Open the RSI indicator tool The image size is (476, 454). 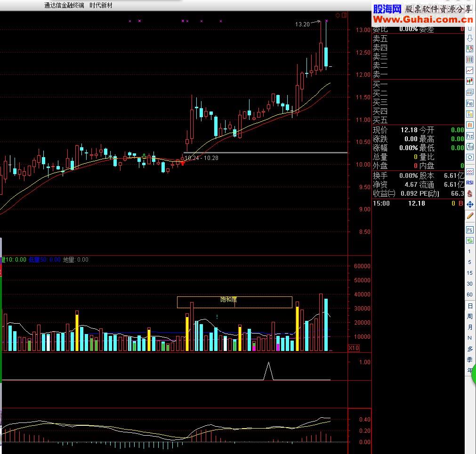(469, 183)
